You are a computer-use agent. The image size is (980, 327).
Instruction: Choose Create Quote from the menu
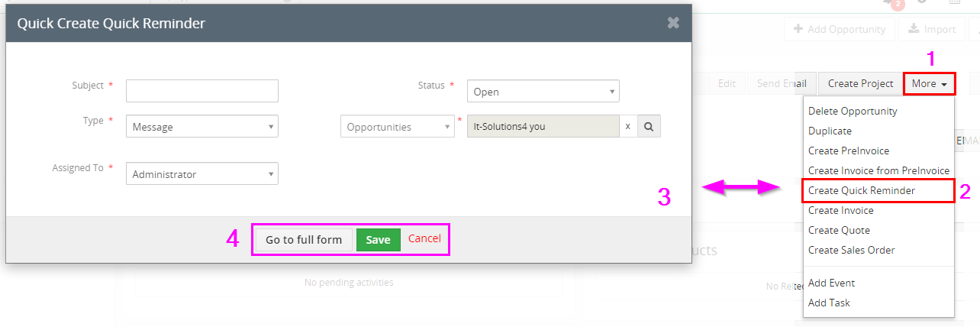(839, 230)
